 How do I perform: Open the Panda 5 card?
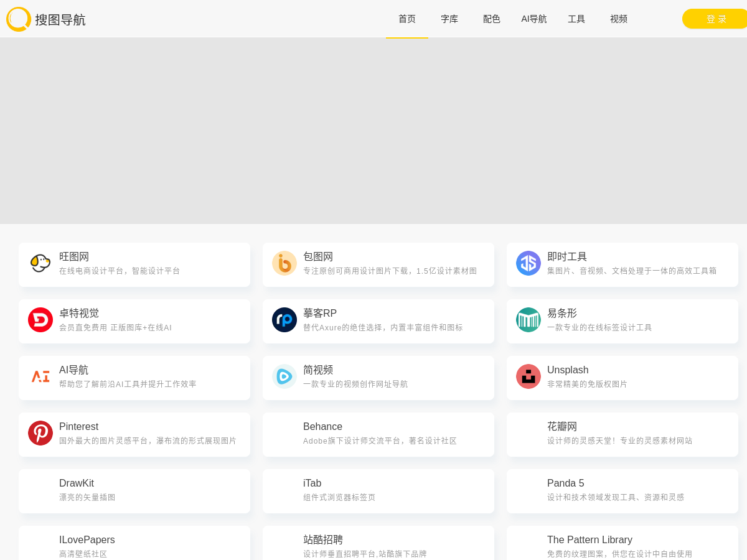click(622, 491)
